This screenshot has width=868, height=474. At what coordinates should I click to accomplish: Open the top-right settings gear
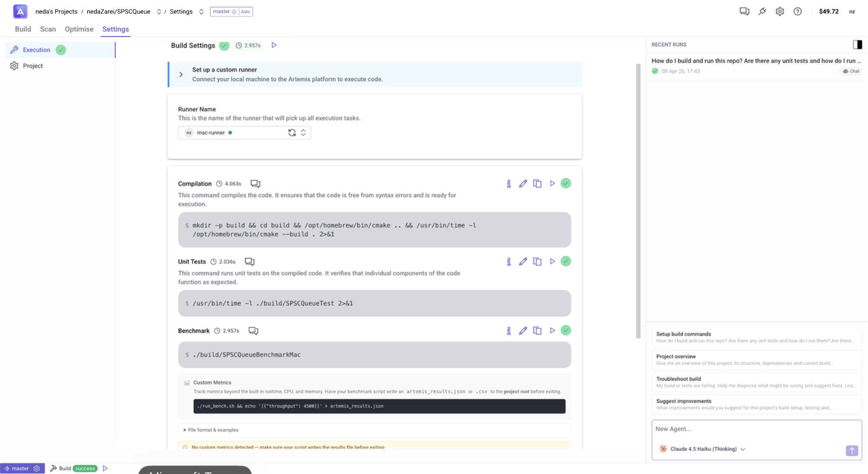tap(779, 12)
